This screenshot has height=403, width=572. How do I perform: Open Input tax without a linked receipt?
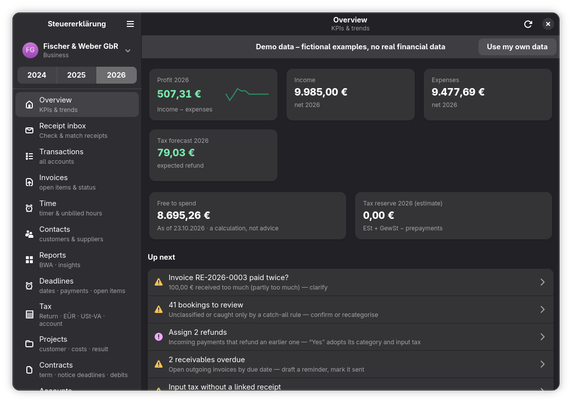[x=350, y=385]
